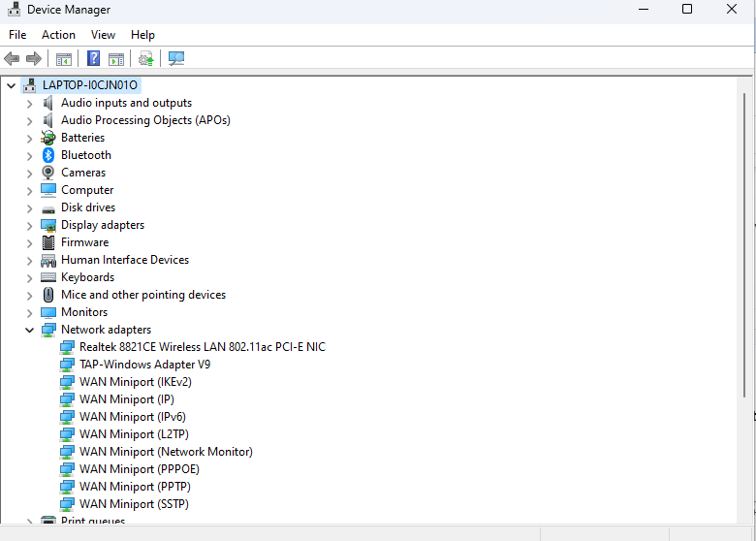Viewport: 756px width, 541px height.
Task: Open the File menu
Action: click(x=17, y=35)
